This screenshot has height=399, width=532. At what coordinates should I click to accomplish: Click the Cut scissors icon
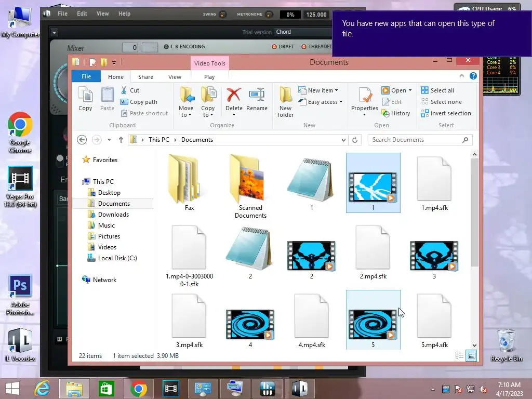click(x=124, y=90)
